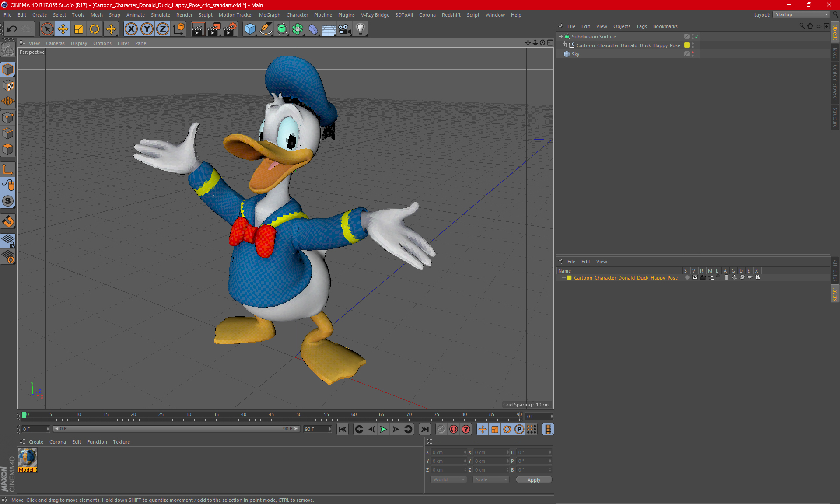Play the animation forward

point(383,429)
